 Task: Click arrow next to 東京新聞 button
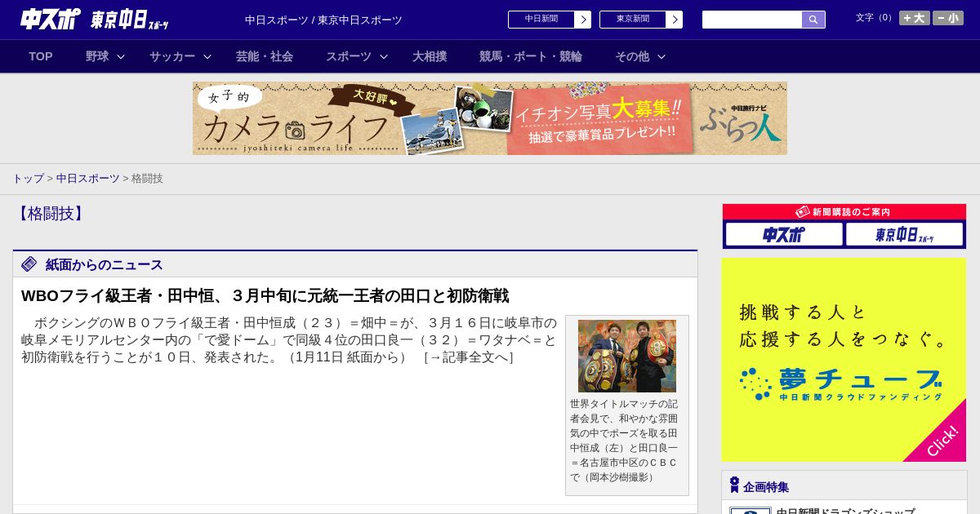[674, 20]
